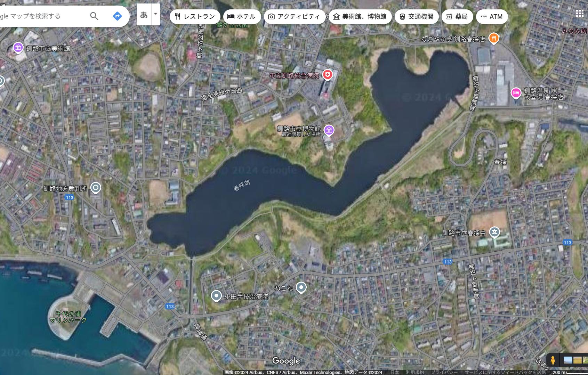The image size is (588, 375).
Task: Click the 春採 area label
Action: pyautogui.click(x=500, y=162)
